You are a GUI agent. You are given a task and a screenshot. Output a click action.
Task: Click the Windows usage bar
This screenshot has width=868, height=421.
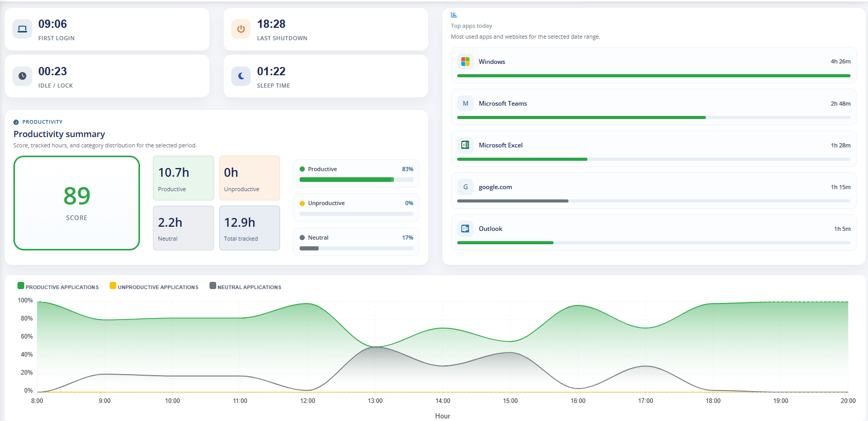tap(654, 76)
